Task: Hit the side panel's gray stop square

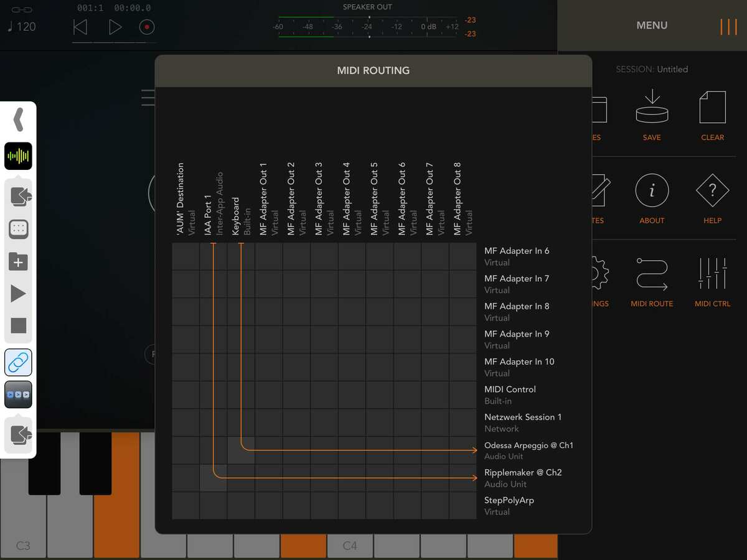Action: [x=19, y=325]
